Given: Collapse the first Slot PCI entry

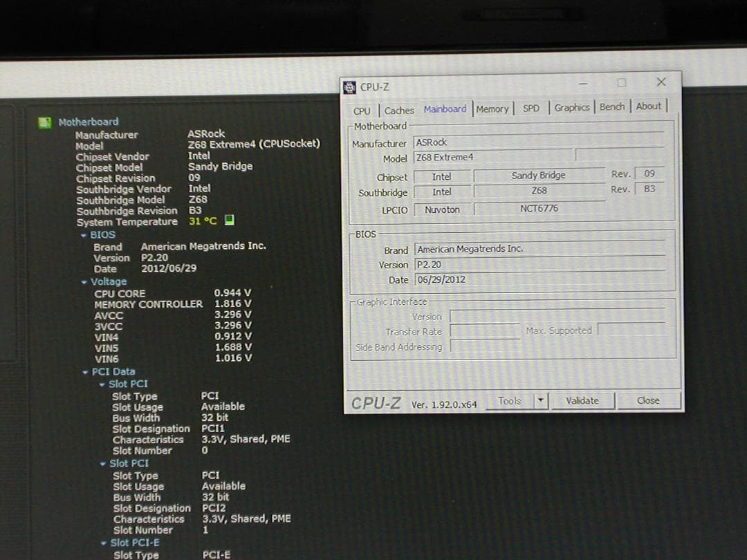Looking at the screenshot, I should click(104, 383).
